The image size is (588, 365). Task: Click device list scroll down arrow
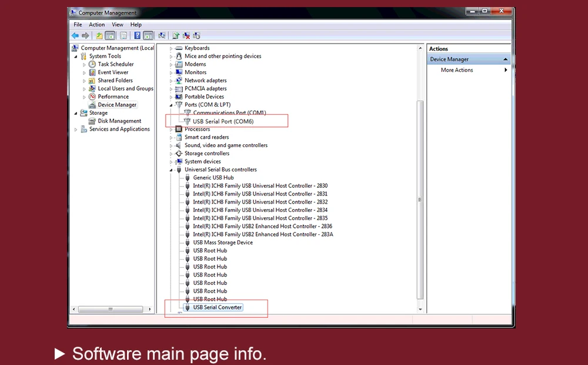(x=420, y=310)
